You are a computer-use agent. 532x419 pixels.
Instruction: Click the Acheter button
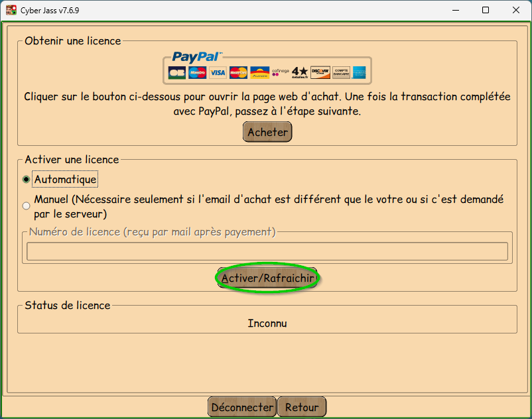[x=267, y=132]
